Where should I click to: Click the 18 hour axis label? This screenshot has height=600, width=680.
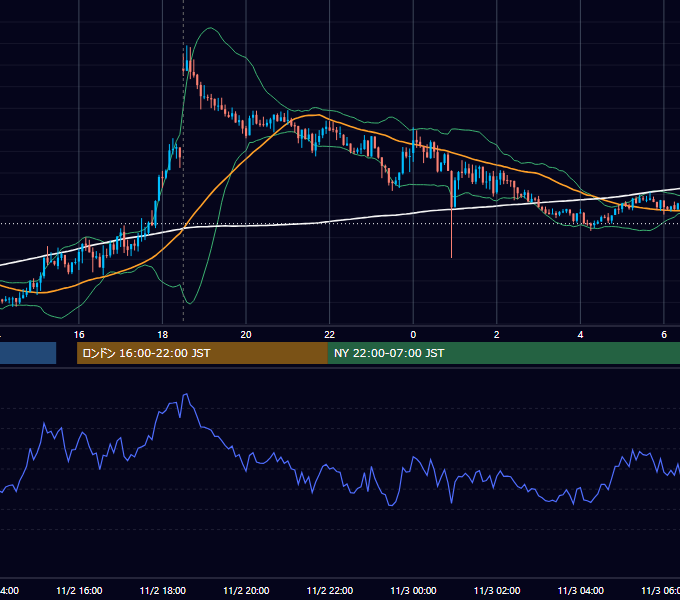(x=163, y=335)
